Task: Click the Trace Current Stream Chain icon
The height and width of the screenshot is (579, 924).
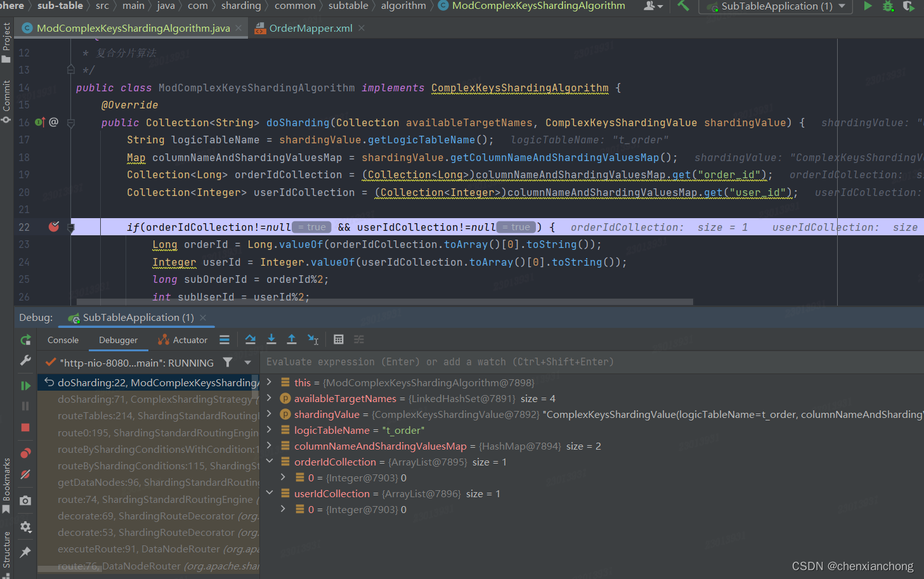Action: point(359,339)
